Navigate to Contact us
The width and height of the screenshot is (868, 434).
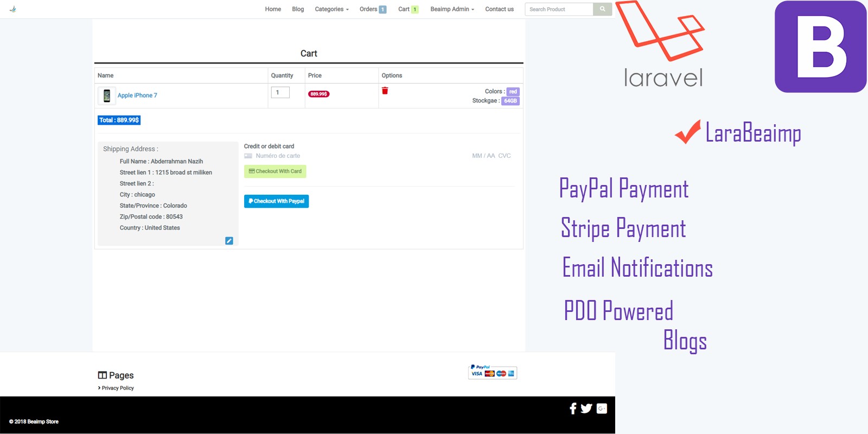(499, 9)
